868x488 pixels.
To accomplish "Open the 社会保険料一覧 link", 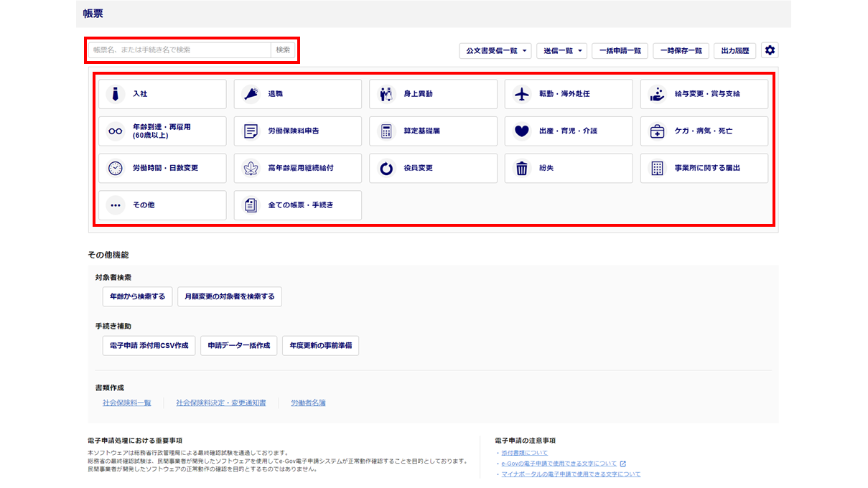I will [127, 403].
